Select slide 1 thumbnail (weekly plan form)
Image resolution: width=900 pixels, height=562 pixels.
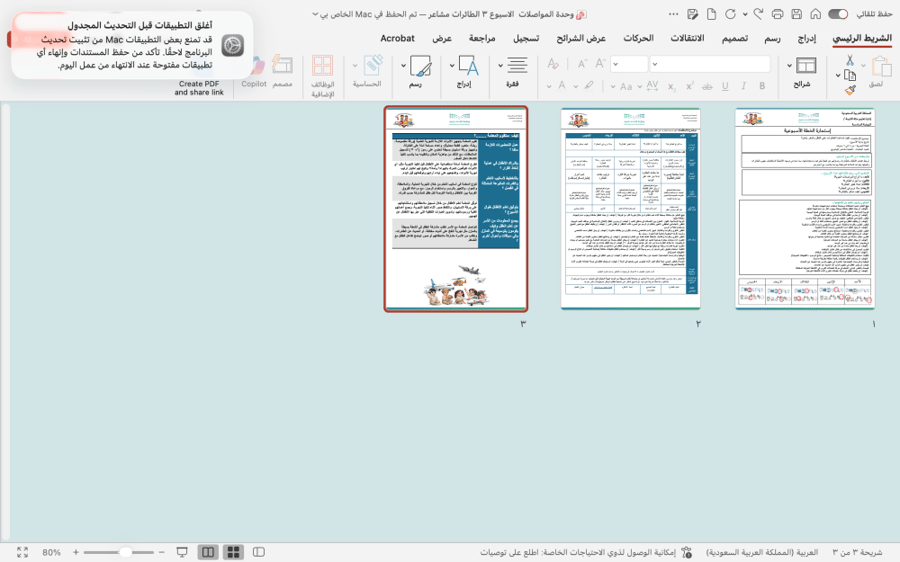pos(805,208)
